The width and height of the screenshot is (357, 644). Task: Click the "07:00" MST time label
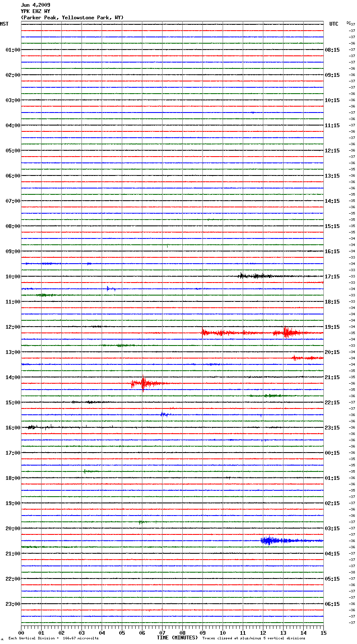click(13, 201)
